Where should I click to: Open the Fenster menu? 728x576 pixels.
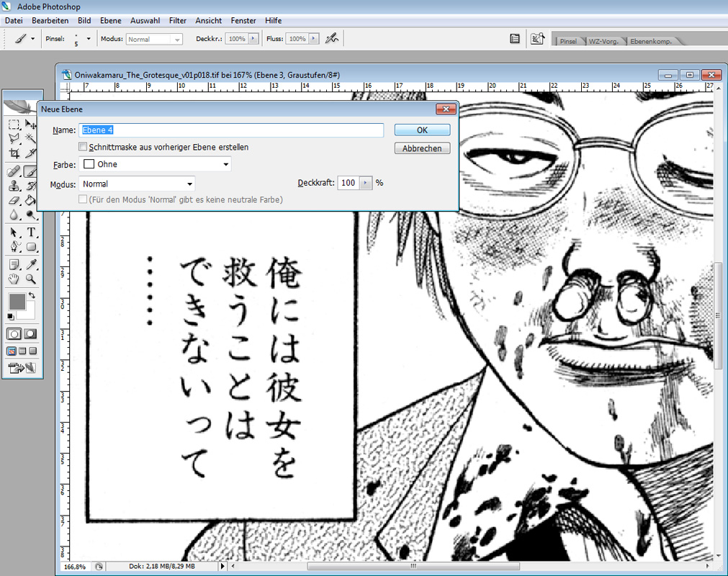(x=243, y=20)
